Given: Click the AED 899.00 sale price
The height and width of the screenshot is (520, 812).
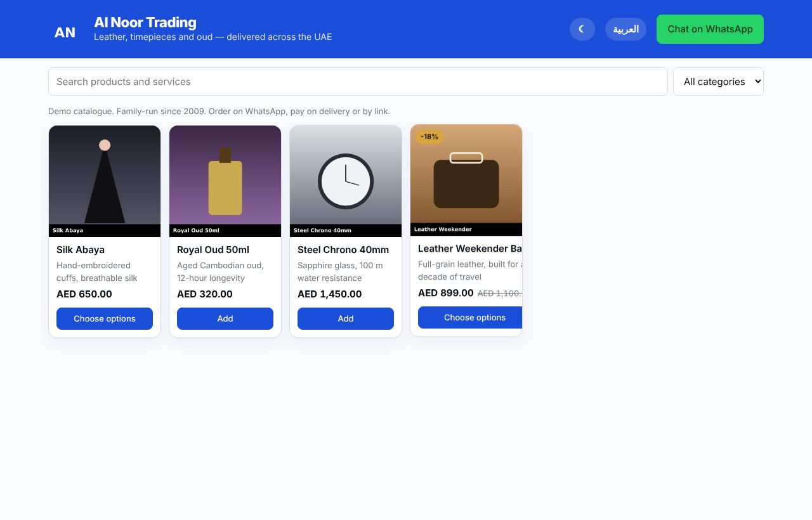Looking at the screenshot, I should pos(446,293).
